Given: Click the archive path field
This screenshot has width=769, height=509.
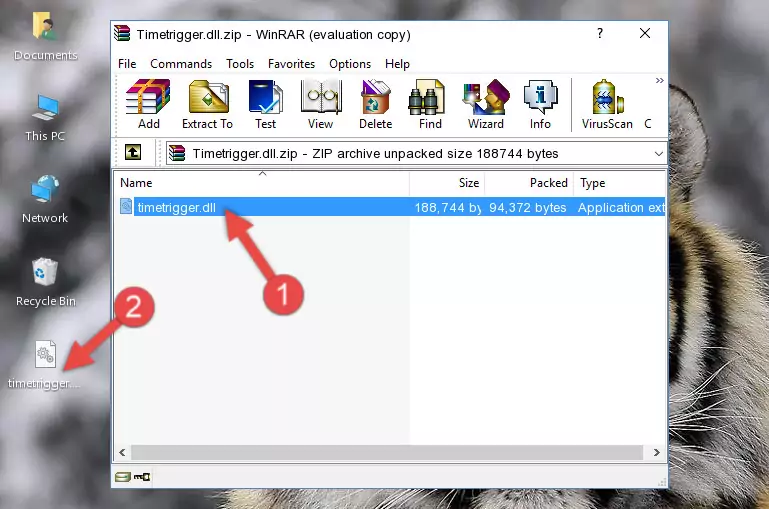Looking at the screenshot, I should [x=416, y=153].
